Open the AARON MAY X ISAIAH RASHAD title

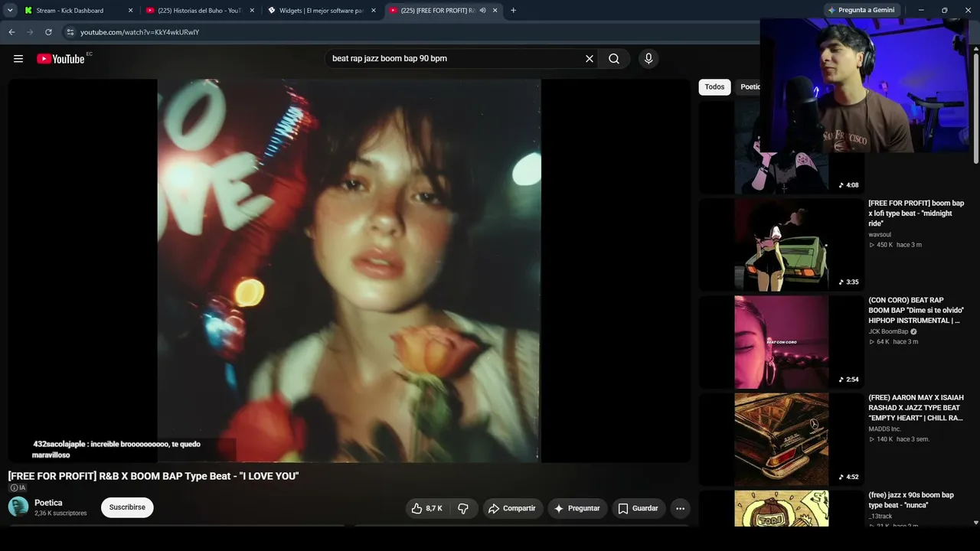(916, 408)
